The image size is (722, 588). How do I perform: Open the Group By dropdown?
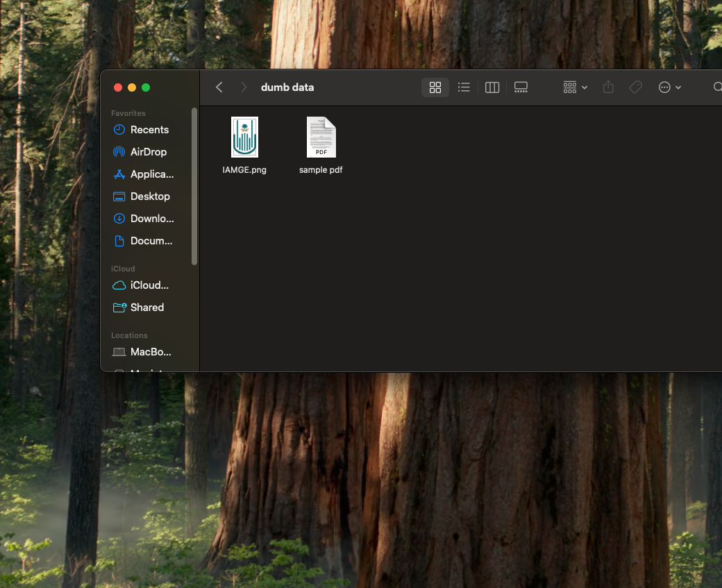(575, 87)
